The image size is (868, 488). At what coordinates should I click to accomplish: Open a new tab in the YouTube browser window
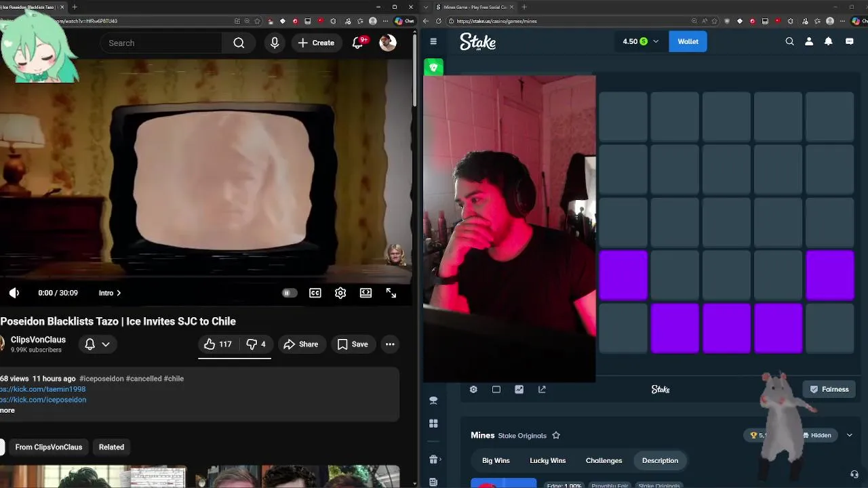click(75, 7)
